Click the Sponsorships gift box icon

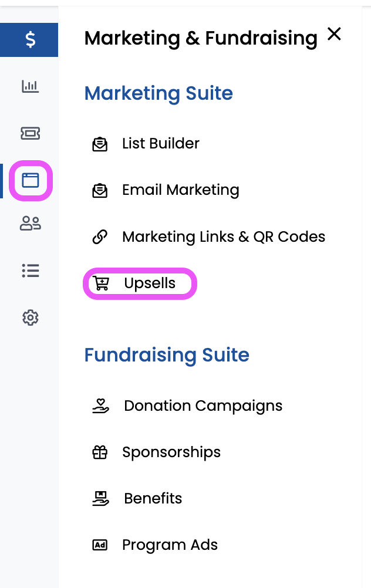click(x=100, y=452)
